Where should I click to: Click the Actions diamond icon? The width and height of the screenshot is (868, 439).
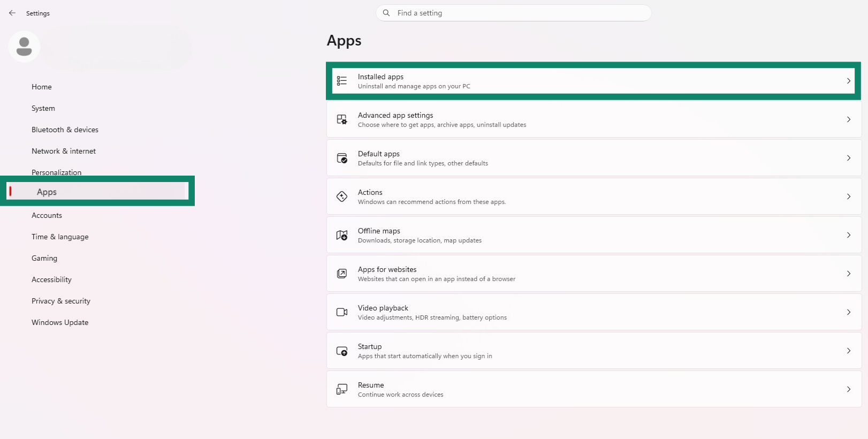point(341,196)
